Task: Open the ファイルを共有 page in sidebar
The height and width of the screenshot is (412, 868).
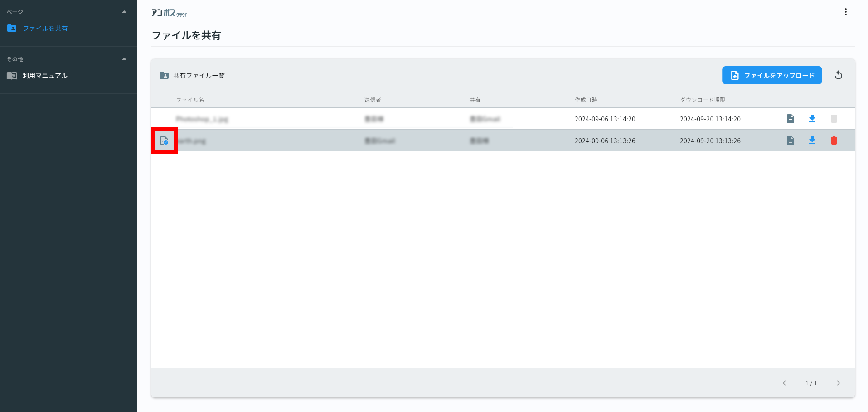Action: [x=45, y=29]
